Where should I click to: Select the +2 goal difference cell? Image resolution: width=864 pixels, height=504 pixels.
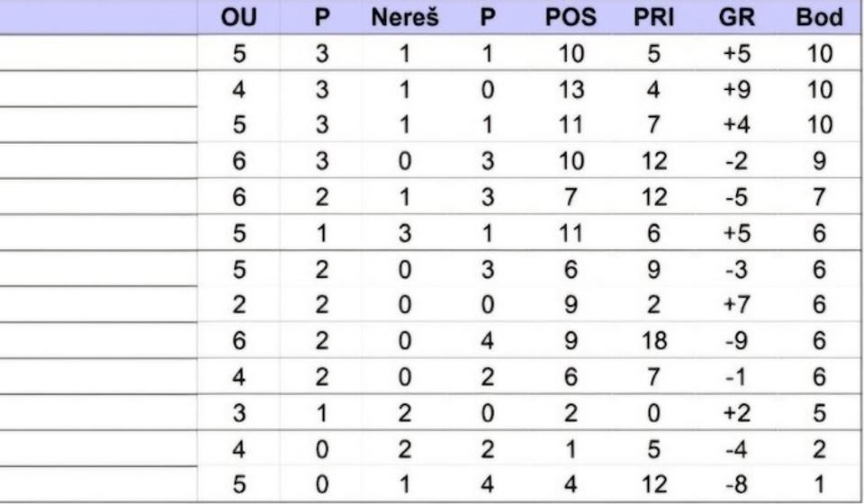[737, 413]
